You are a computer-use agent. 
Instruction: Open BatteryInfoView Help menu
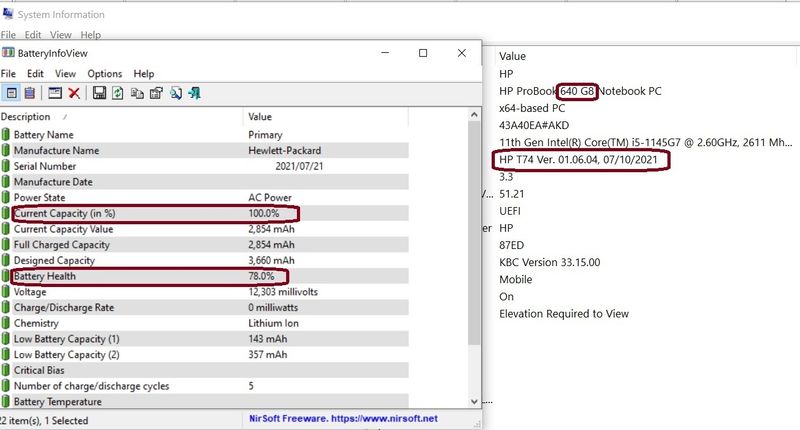click(144, 73)
